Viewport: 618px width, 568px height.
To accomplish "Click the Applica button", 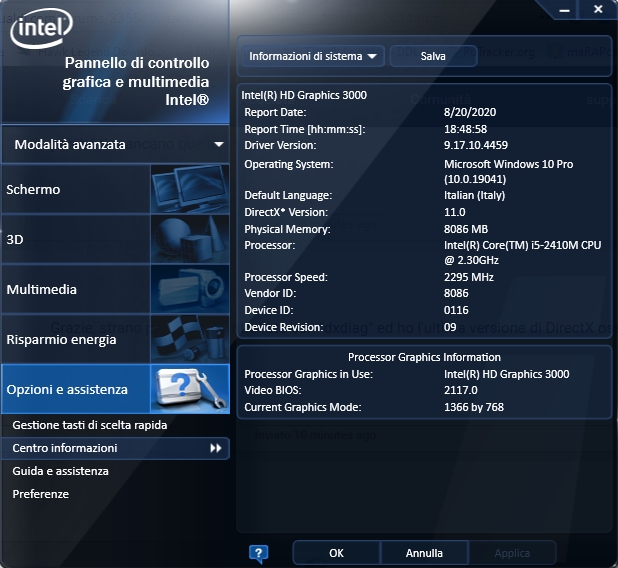I will pyautogui.click(x=512, y=553).
